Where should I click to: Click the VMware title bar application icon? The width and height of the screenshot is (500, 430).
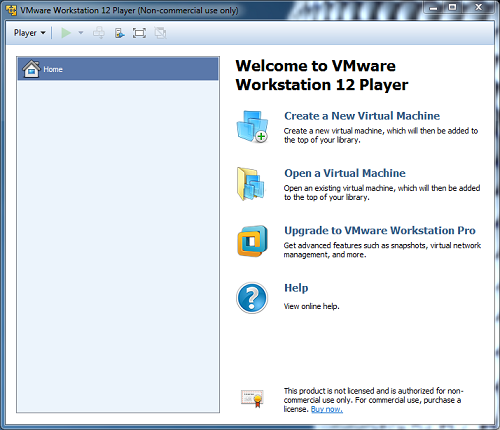tap(11, 10)
